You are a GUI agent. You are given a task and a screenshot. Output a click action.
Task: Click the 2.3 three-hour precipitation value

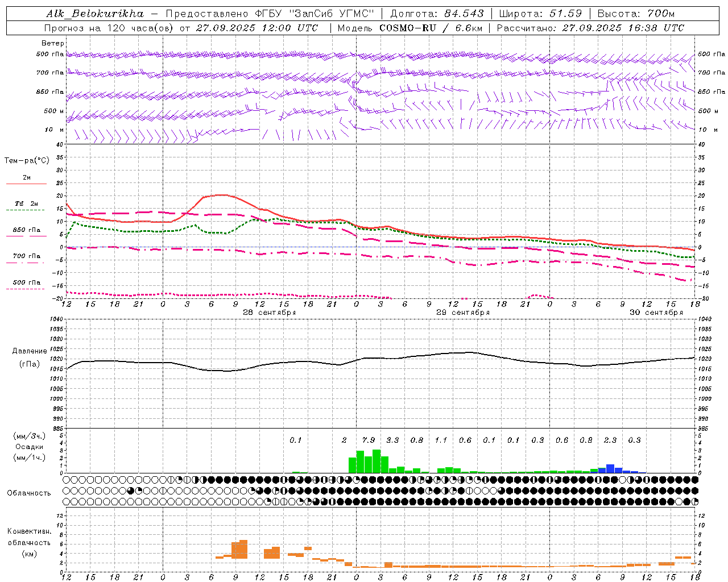coord(610,440)
